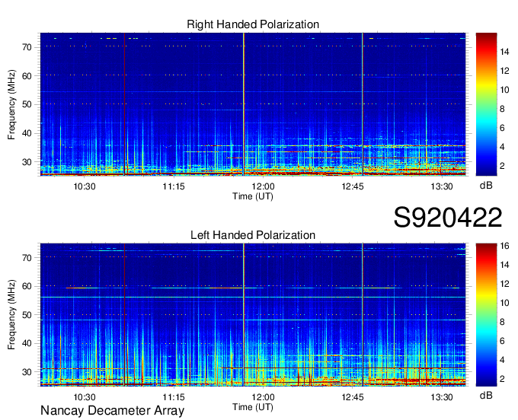
Task: Click the 60 MHz tick on the top plot
Action: click(x=27, y=76)
